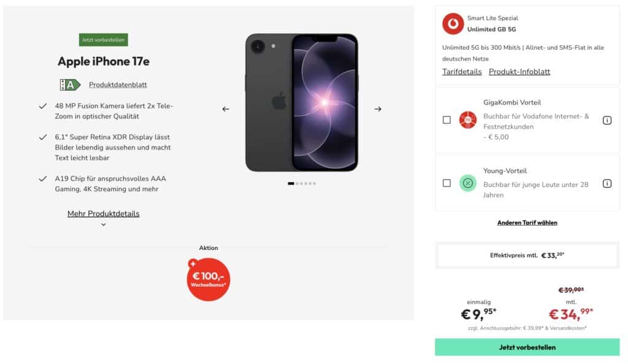
Task: Open the Young-Vorteil info icon
Action: [x=607, y=183]
